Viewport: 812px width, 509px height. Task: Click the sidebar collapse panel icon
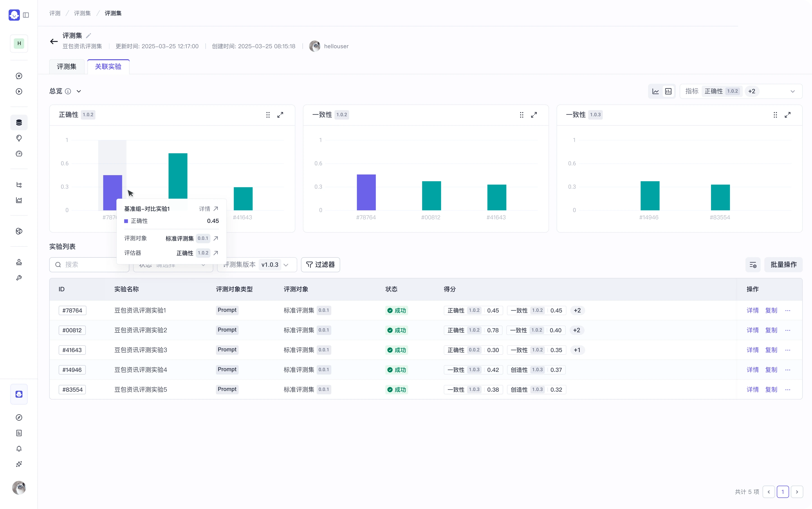click(26, 15)
